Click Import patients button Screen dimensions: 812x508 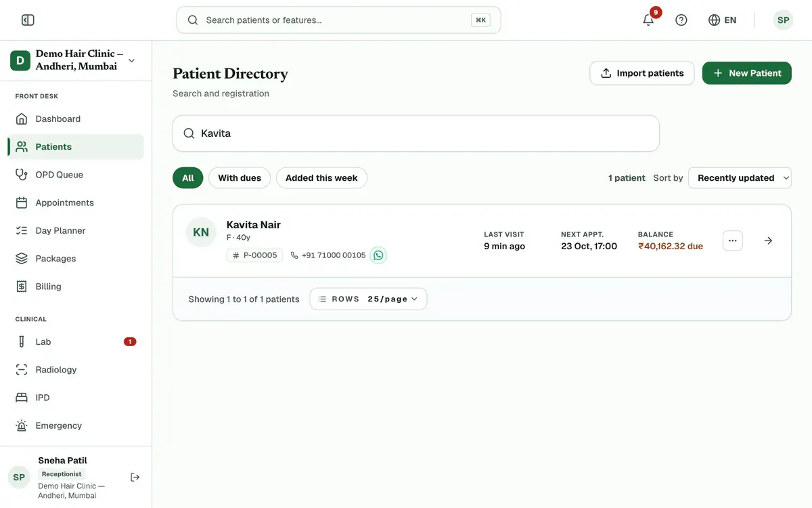[642, 73]
